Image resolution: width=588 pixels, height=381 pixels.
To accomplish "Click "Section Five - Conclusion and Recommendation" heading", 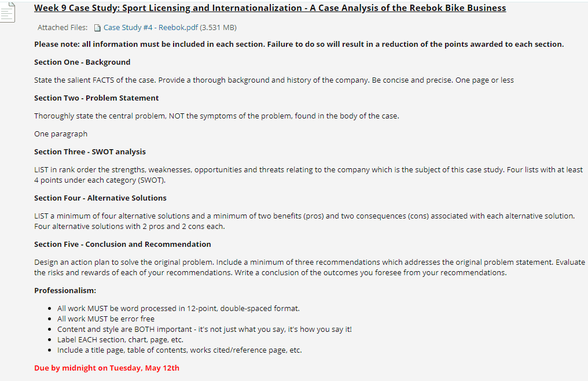I will [x=122, y=244].
